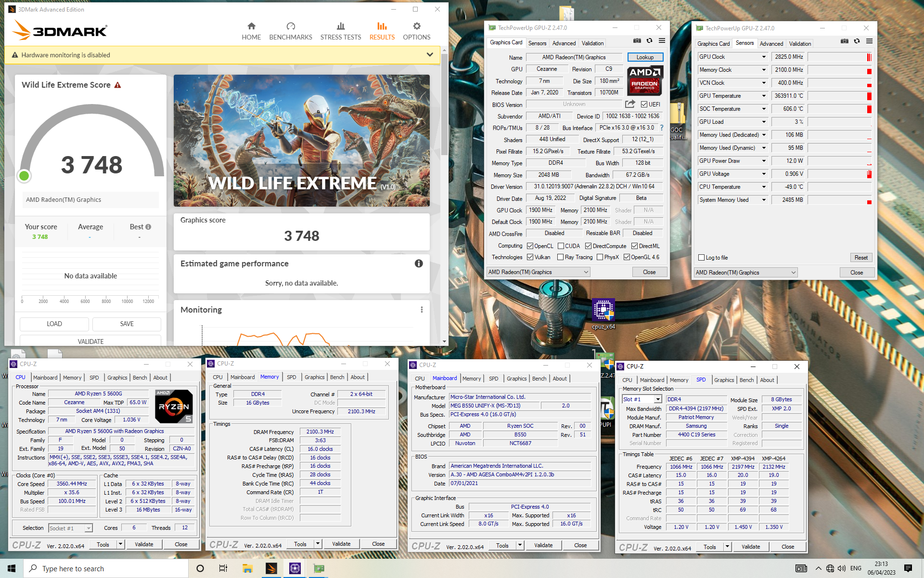
Task: Open the Socket #1 selection dropdown in CPU-Z
Action: tap(70, 528)
